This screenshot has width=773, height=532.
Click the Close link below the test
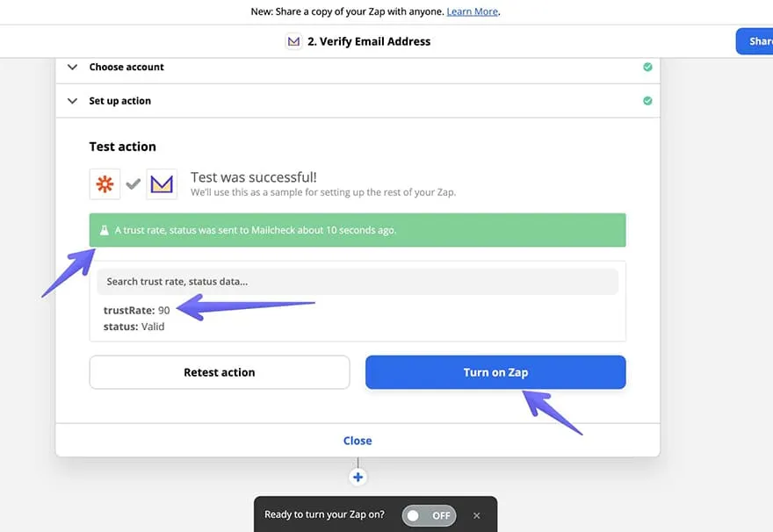click(358, 441)
